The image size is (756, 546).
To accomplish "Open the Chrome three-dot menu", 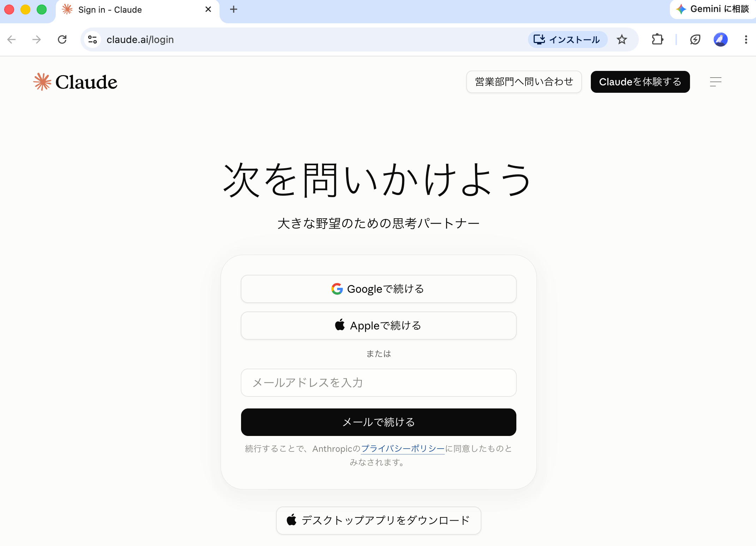I will (x=746, y=40).
